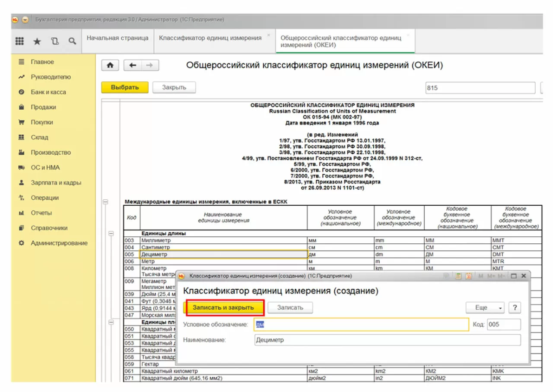
Task: Collapse the 'Единицы длины' group
Action: point(111,233)
